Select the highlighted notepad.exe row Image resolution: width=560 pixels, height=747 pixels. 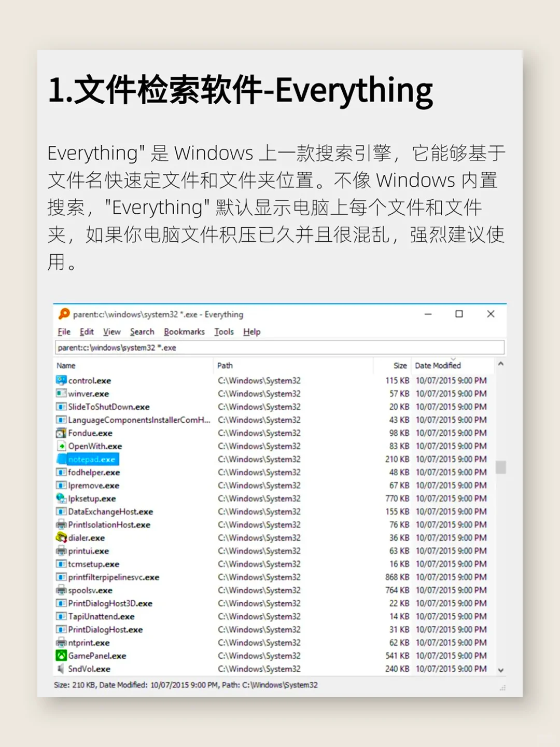pos(88,459)
